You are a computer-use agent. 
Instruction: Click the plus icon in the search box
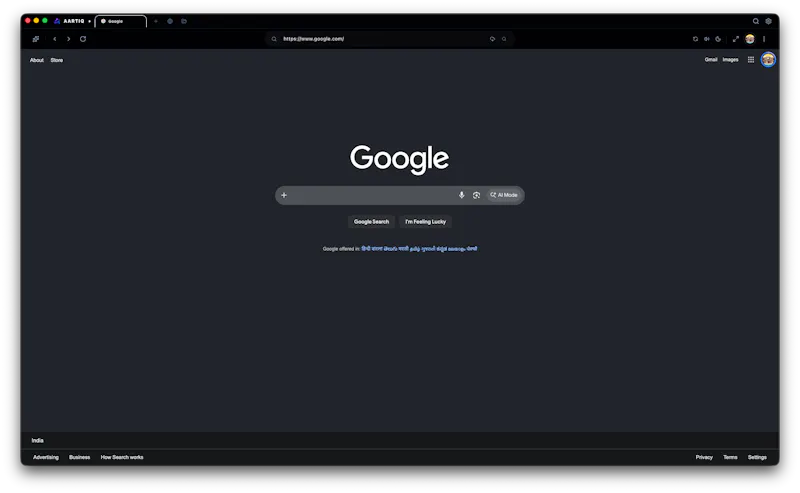(x=284, y=195)
